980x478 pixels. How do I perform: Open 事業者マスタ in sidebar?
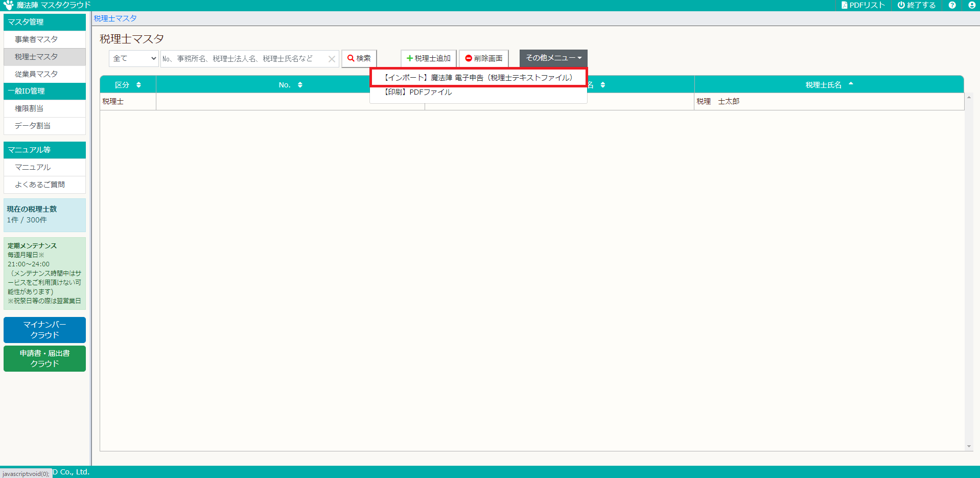tap(44, 39)
